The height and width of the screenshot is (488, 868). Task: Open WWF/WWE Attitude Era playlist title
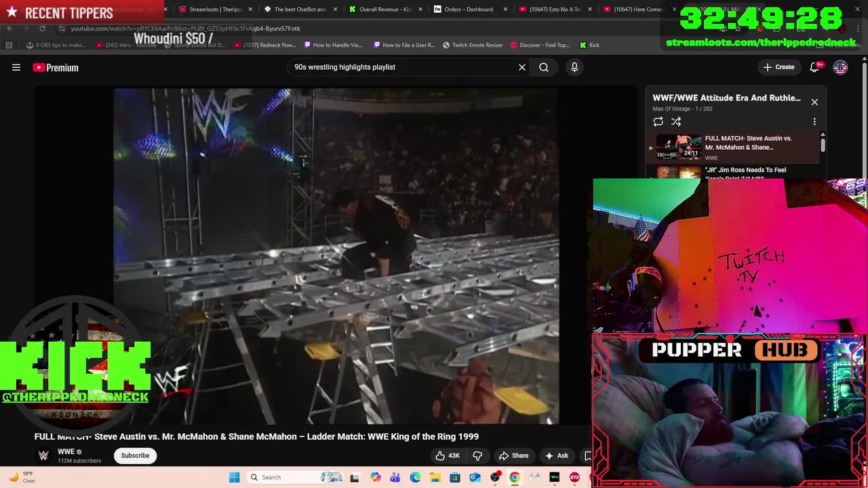click(x=726, y=98)
